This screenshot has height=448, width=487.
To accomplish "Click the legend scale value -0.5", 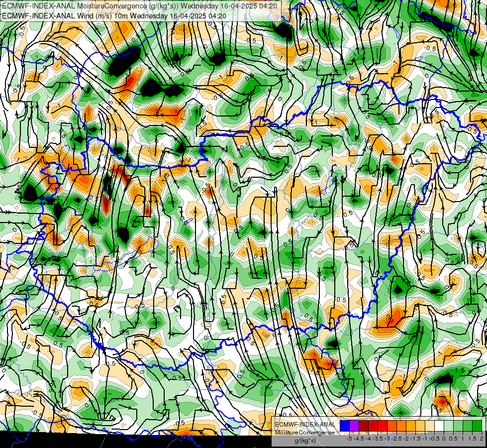I will [x=434, y=439].
